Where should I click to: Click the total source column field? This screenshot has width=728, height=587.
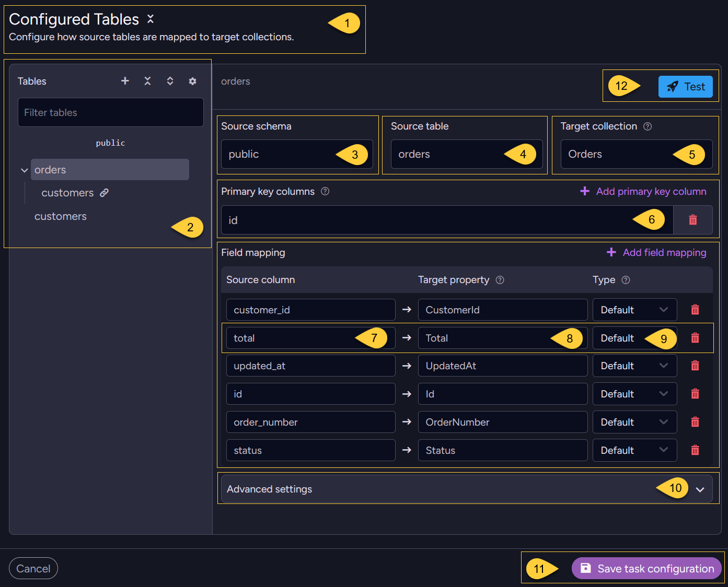tap(311, 338)
